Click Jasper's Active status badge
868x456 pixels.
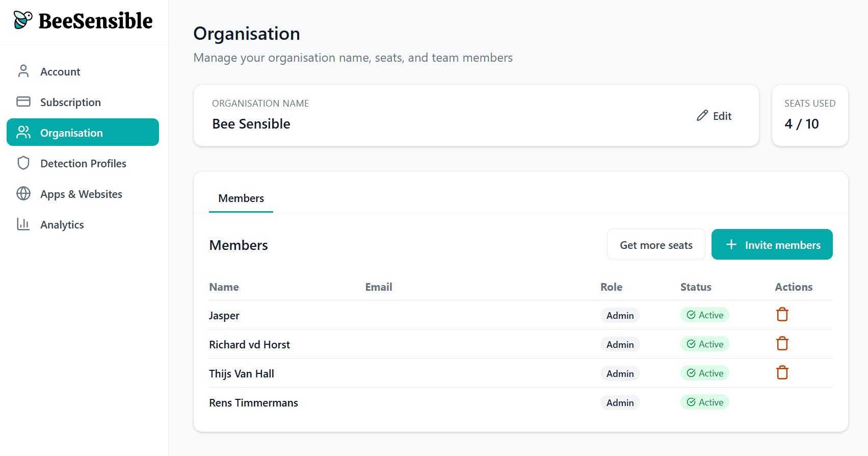coord(705,315)
